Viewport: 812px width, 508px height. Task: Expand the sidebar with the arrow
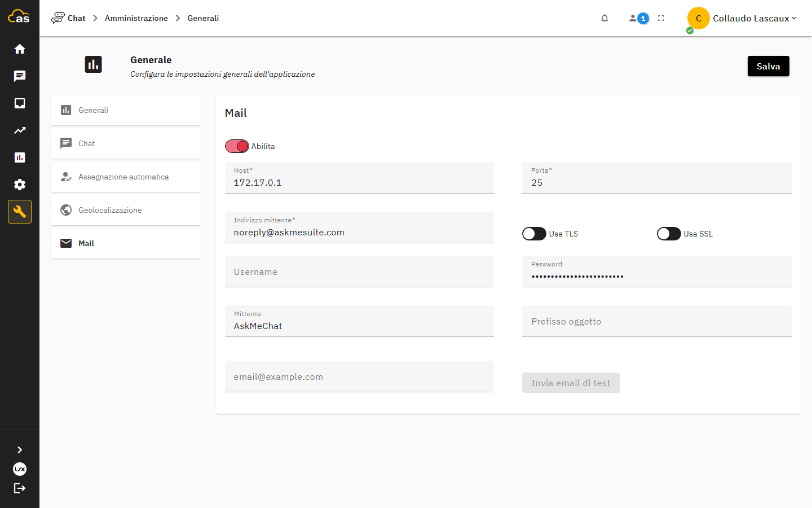point(20,450)
